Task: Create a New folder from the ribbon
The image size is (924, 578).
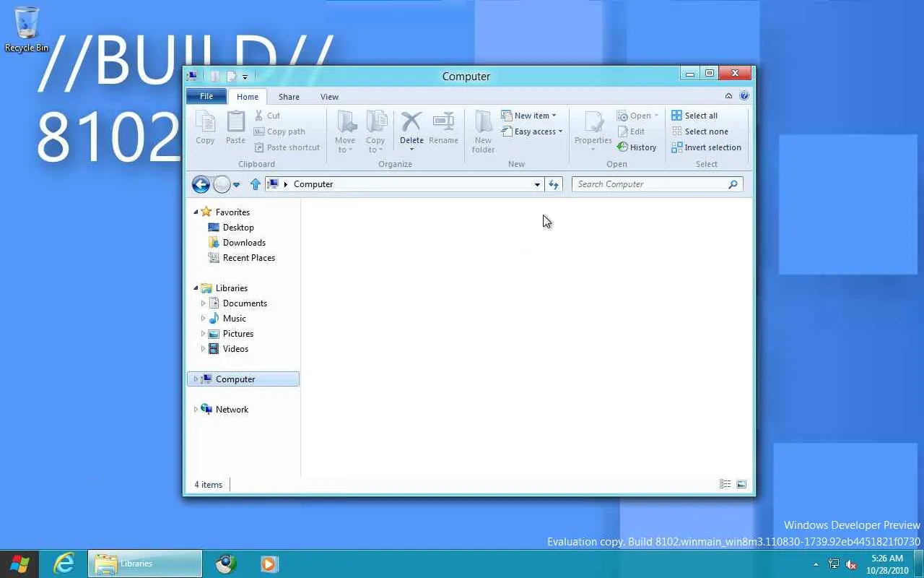Action: (484, 131)
